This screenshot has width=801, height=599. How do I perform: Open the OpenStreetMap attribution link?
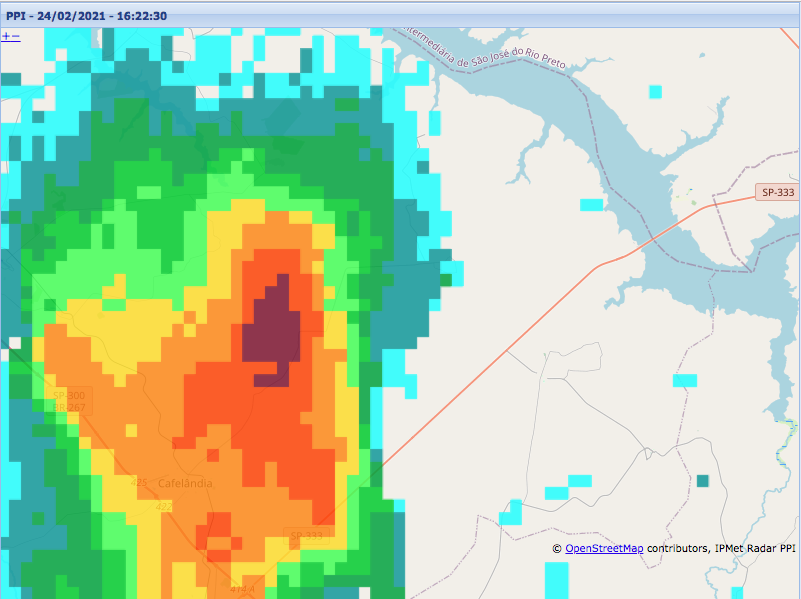point(604,549)
